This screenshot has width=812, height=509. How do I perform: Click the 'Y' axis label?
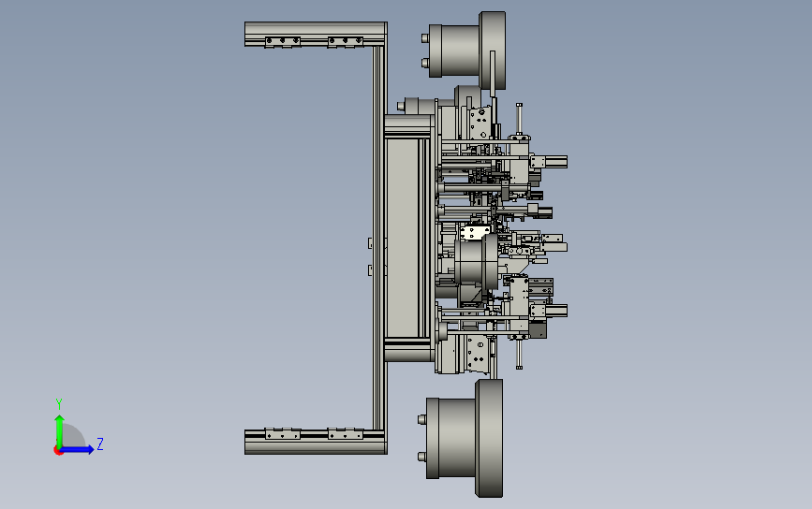(59, 404)
